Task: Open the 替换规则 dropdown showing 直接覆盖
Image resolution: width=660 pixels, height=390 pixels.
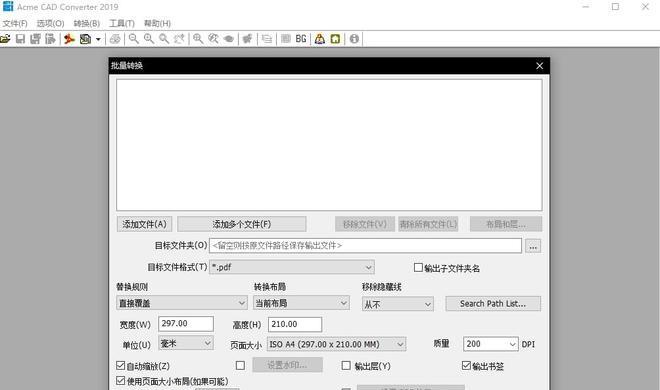Action: pos(182,303)
